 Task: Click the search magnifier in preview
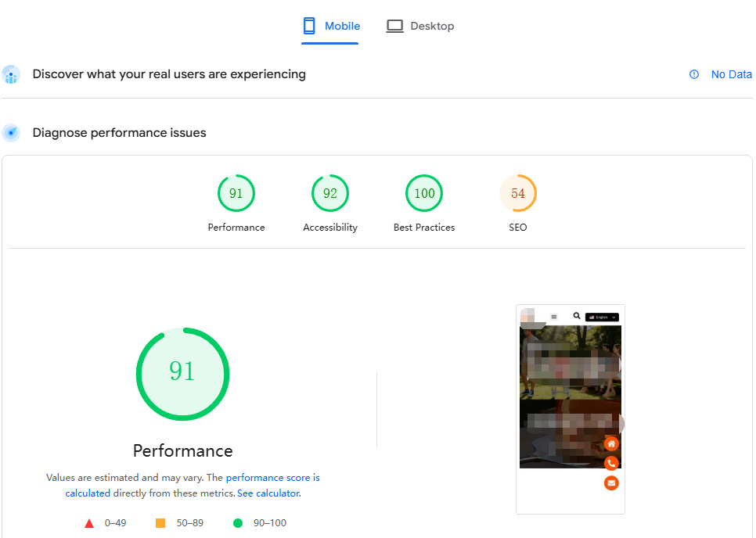(577, 316)
